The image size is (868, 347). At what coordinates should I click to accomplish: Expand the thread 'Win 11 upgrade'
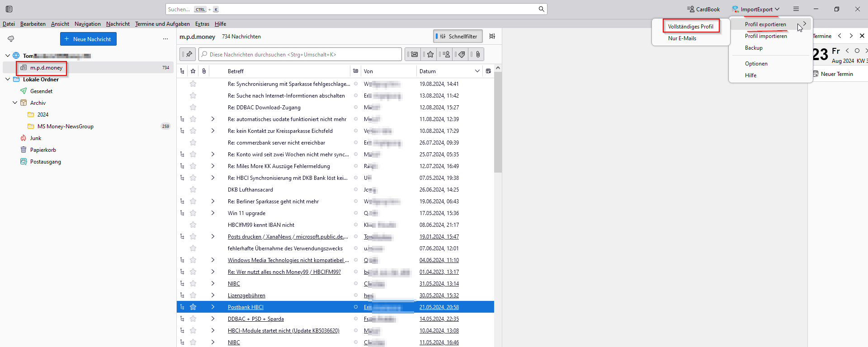point(213,213)
